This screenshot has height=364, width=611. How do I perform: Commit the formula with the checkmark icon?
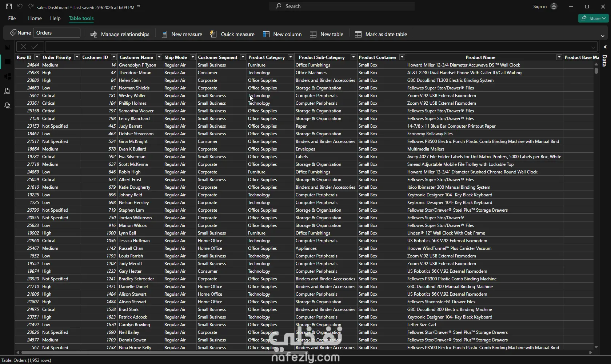tap(35, 47)
